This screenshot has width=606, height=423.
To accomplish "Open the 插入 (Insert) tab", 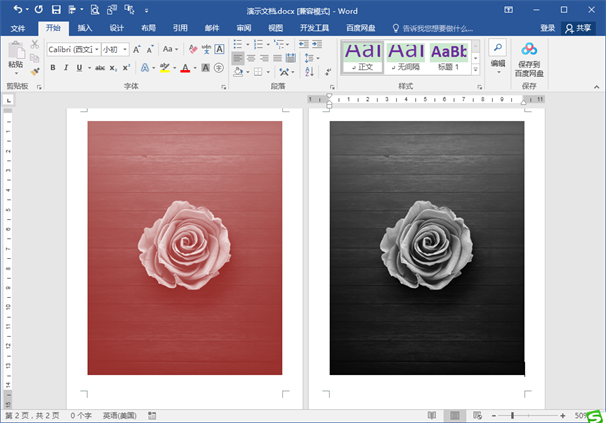I will point(85,28).
